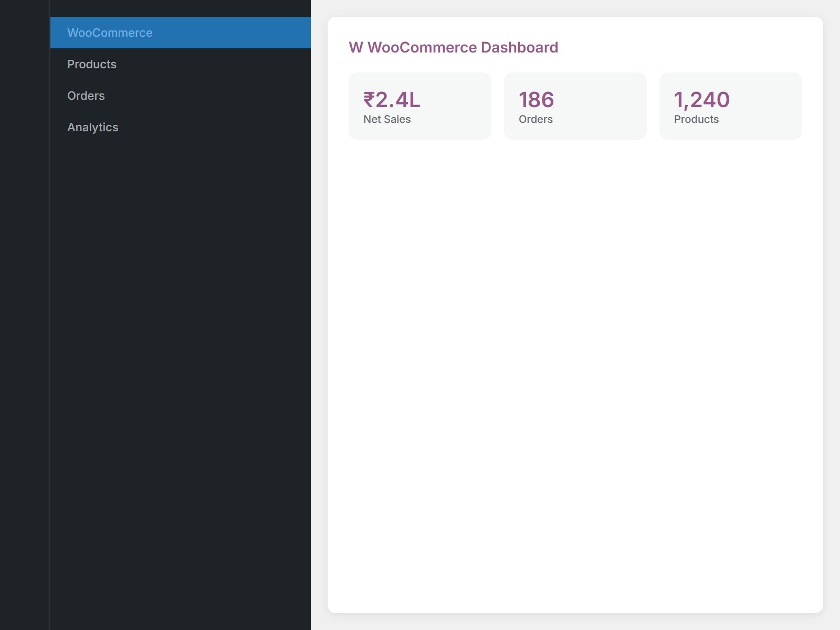Select the WooCommerce sidebar menu item
The height and width of the screenshot is (630, 840).
180,33
